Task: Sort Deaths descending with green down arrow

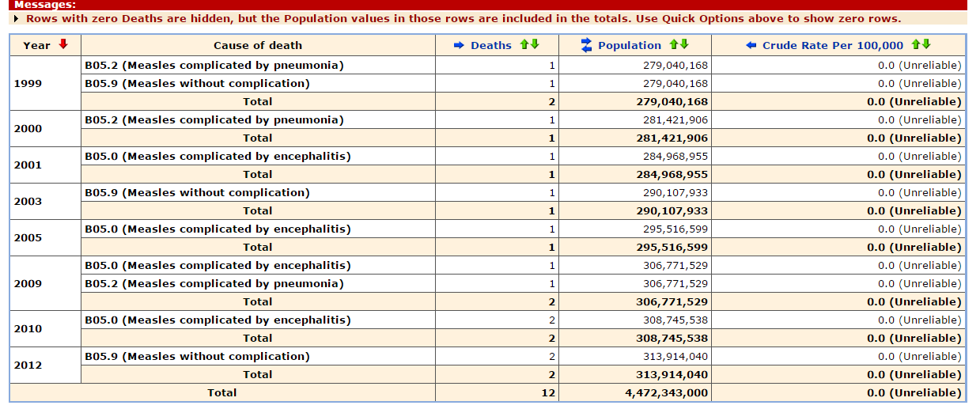Action: [535, 45]
